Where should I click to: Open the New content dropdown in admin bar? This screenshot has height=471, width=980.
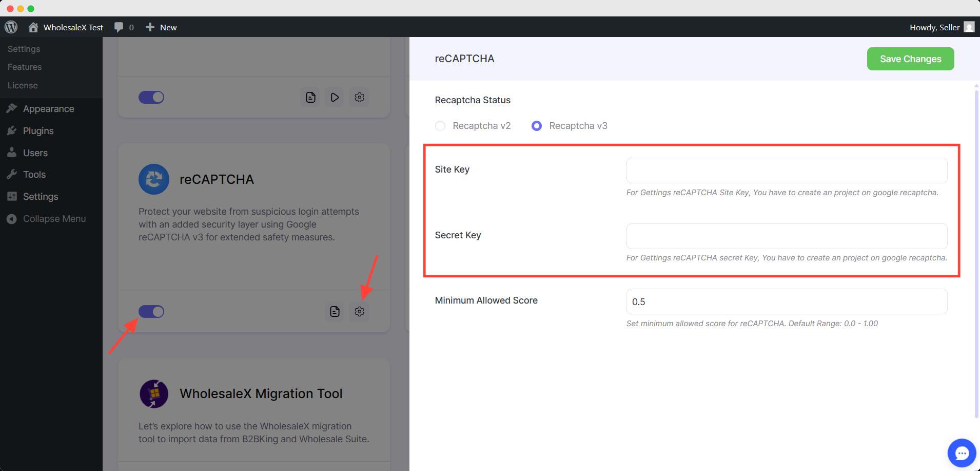(x=161, y=27)
